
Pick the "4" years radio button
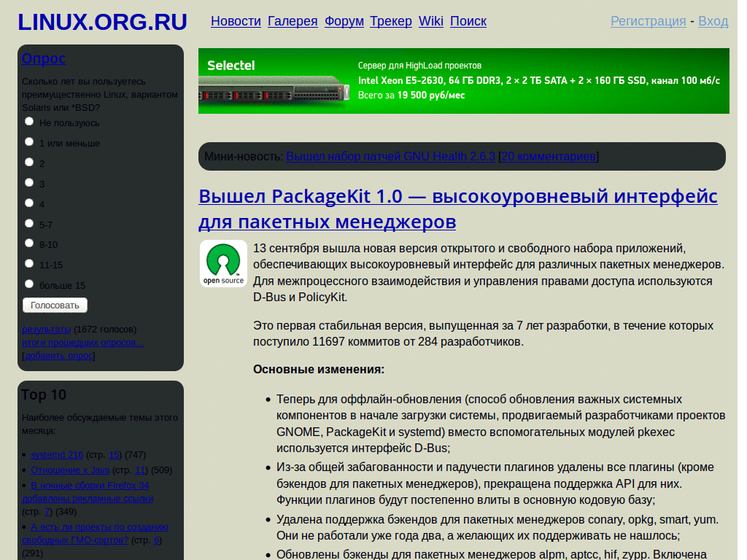click(29, 203)
